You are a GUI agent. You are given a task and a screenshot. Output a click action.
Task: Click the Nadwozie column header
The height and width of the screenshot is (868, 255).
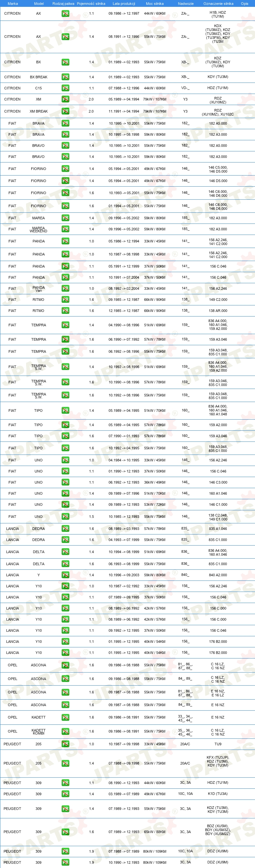coord(186,4)
